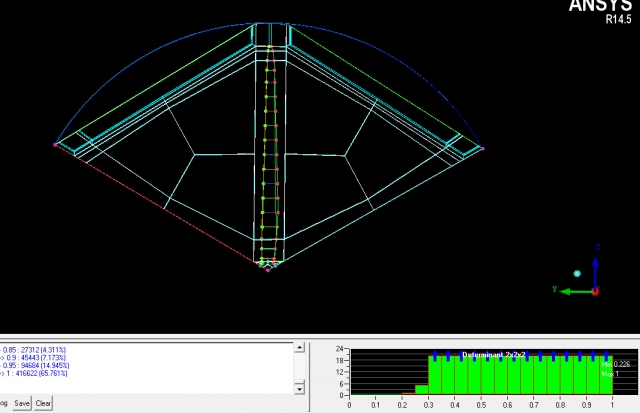Select the red edge on the lower-left side
640x413 pixels.
click(160, 206)
